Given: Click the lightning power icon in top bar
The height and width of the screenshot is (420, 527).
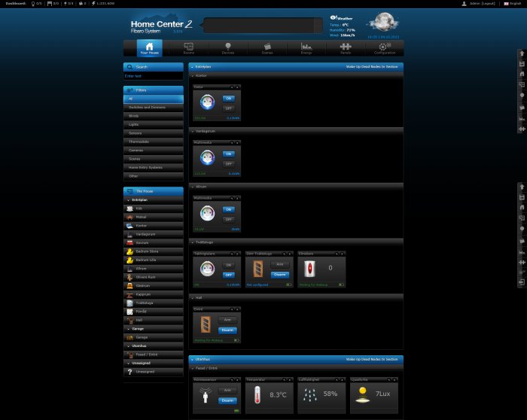Looking at the screenshot, I should point(94,3).
